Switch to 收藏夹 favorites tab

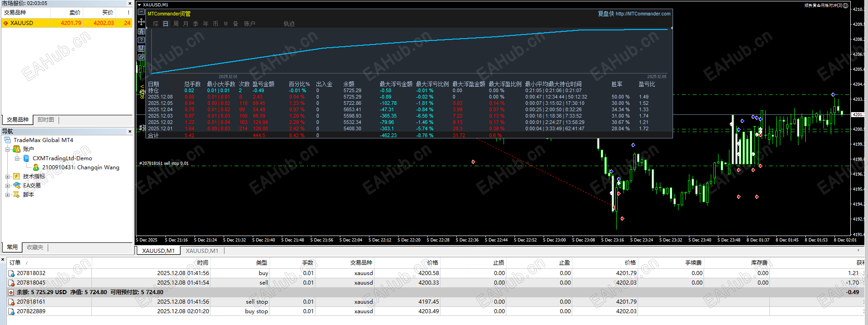[x=35, y=247]
